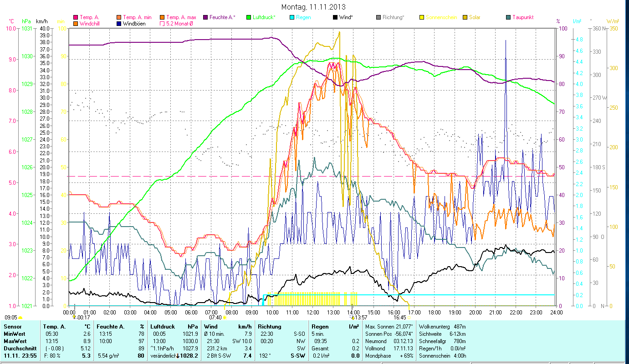The height and width of the screenshot is (364, 629).
Task: Click the dark blue Windböen legend square
Action: tap(119, 24)
